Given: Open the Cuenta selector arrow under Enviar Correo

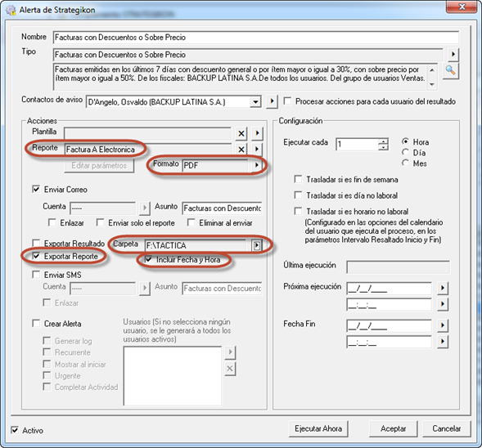Looking at the screenshot, I should (x=144, y=208).
